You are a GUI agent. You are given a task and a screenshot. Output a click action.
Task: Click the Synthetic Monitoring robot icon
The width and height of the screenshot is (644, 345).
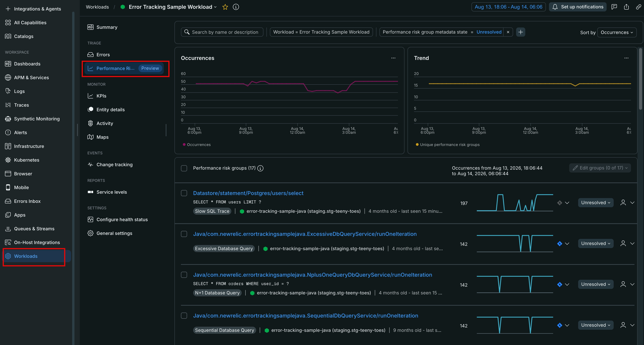(x=8, y=119)
